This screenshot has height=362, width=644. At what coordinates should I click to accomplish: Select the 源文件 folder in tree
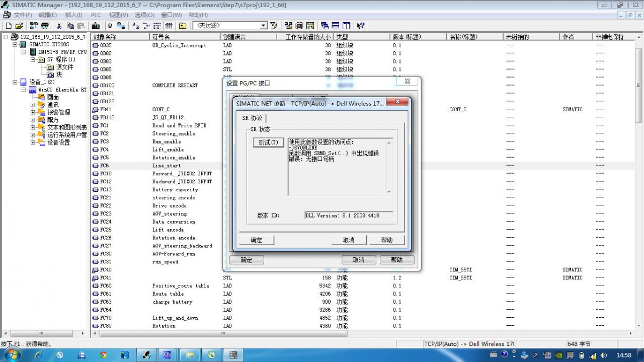tap(64, 67)
